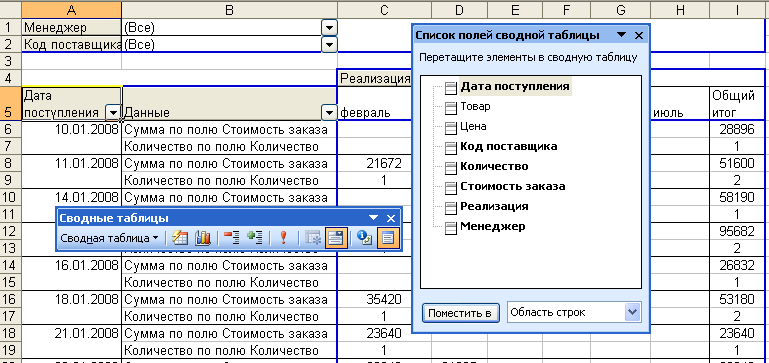
Task: Click row 19 Количество по полю Количество
Action: [230, 350]
